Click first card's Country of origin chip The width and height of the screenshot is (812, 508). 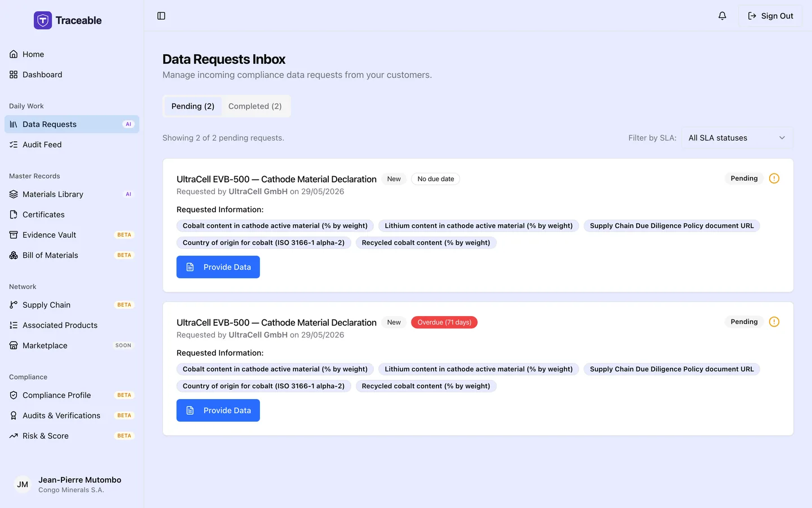264,243
